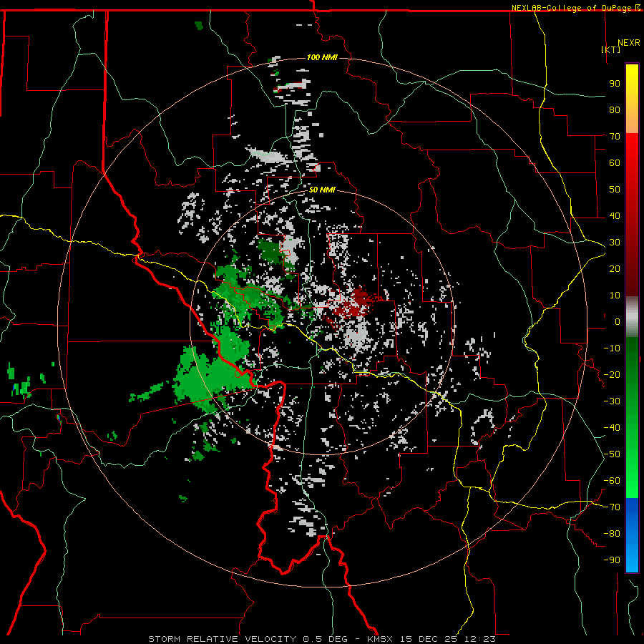
Task: Pick the blue color bar segment at the bottom
Action: (632, 535)
